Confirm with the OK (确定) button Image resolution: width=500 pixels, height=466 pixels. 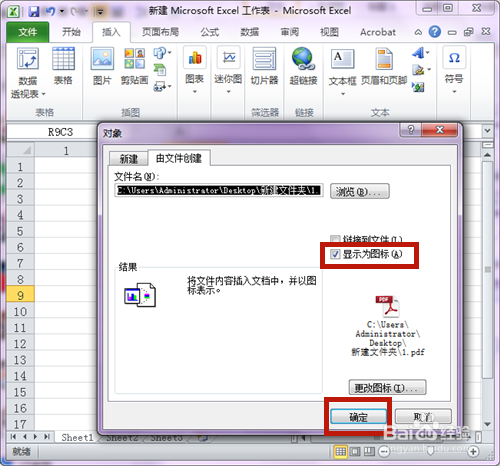358,417
